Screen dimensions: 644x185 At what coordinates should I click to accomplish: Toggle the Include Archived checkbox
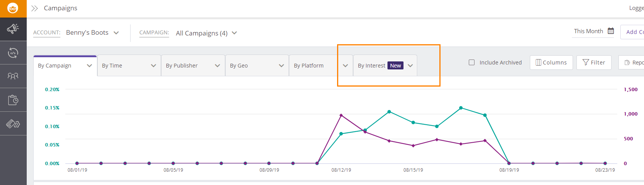pos(472,63)
